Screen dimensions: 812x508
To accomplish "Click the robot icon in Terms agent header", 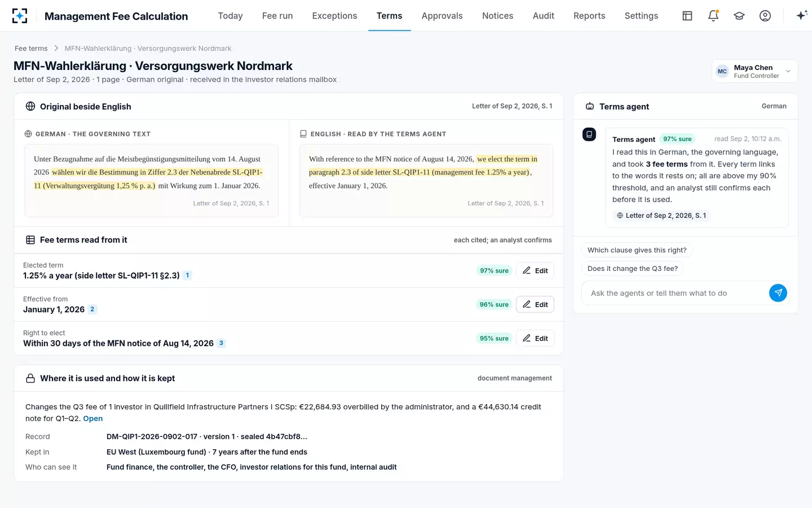I will tap(590, 107).
